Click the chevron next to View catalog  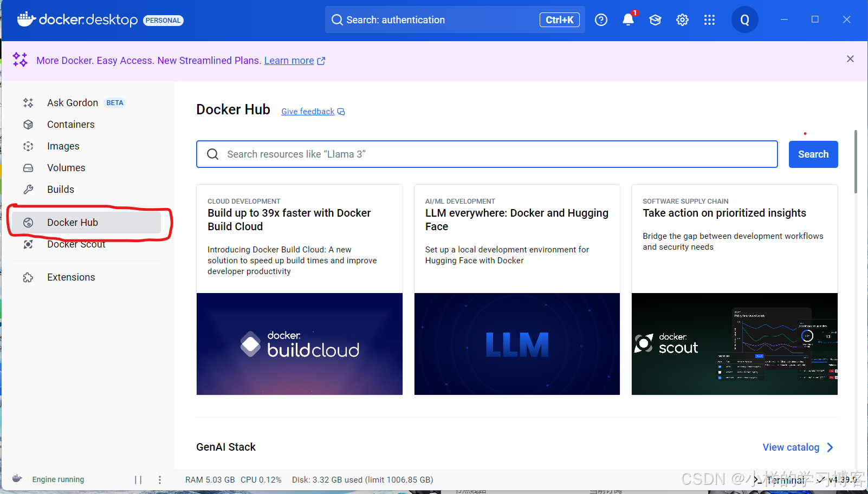point(830,447)
